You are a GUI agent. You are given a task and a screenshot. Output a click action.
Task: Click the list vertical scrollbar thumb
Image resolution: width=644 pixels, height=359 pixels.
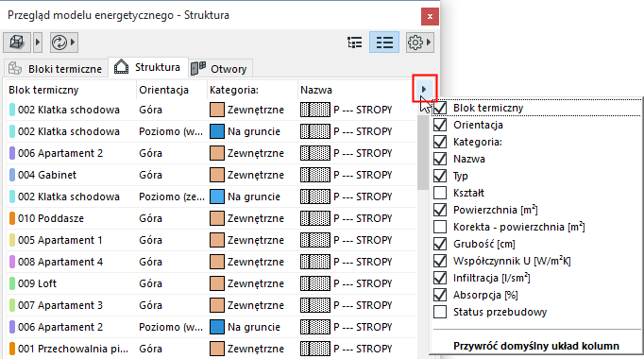pyautogui.click(x=423, y=152)
